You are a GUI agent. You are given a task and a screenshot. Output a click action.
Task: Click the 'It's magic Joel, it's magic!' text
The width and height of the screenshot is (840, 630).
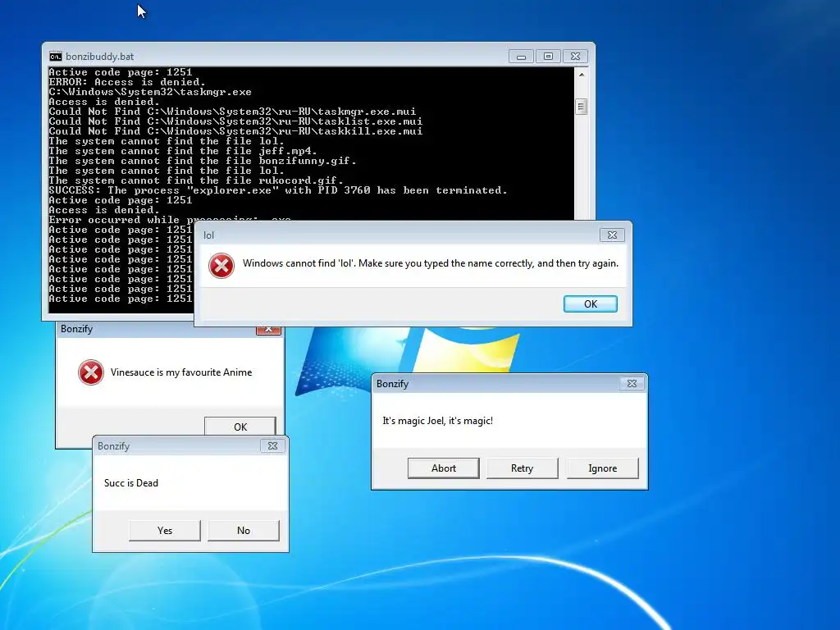pyautogui.click(x=438, y=421)
